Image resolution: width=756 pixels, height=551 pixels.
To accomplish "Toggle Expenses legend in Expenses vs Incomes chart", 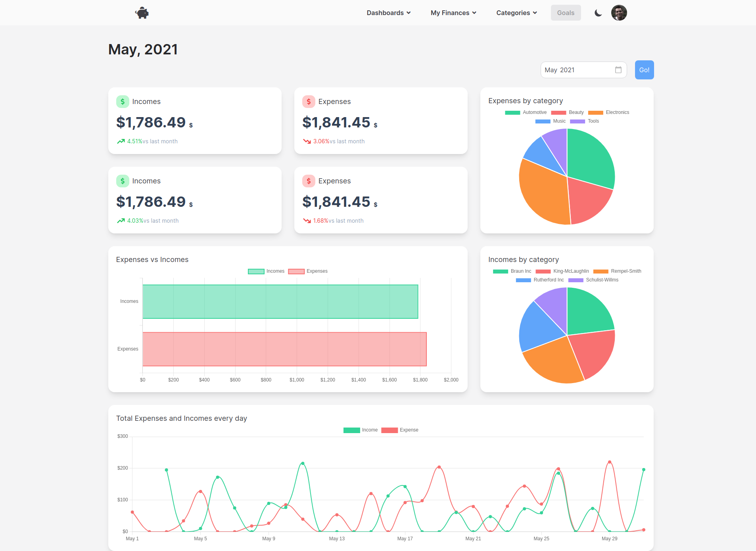I will (x=308, y=271).
